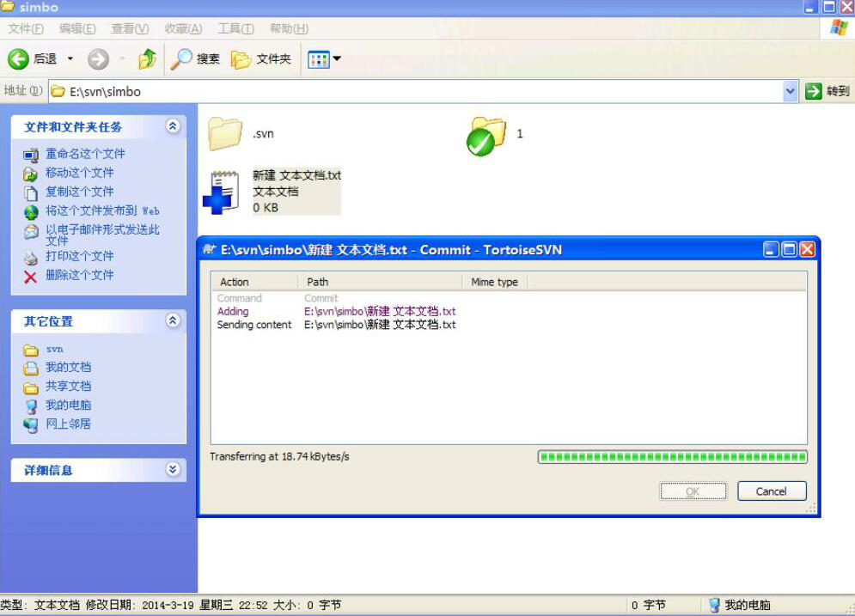The image size is (855, 616).
Task: Open 网上邻居 network places
Action: (68, 424)
